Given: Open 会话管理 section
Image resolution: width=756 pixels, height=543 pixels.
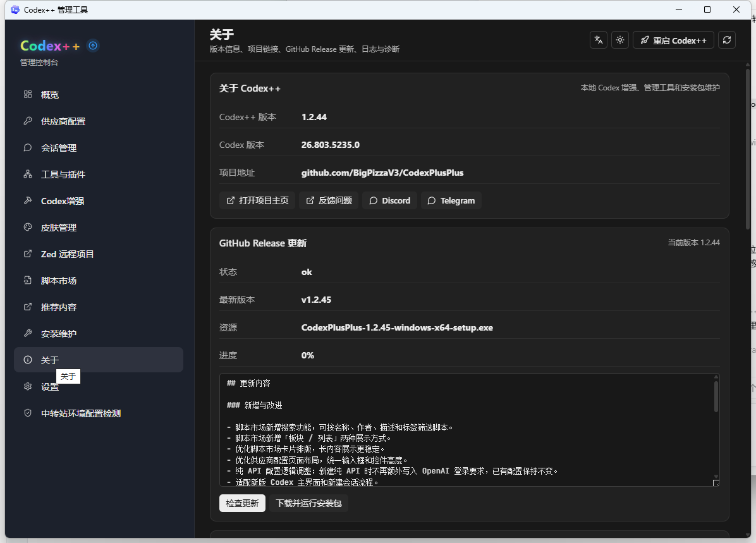Looking at the screenshot, I should (x=99, y=147).
